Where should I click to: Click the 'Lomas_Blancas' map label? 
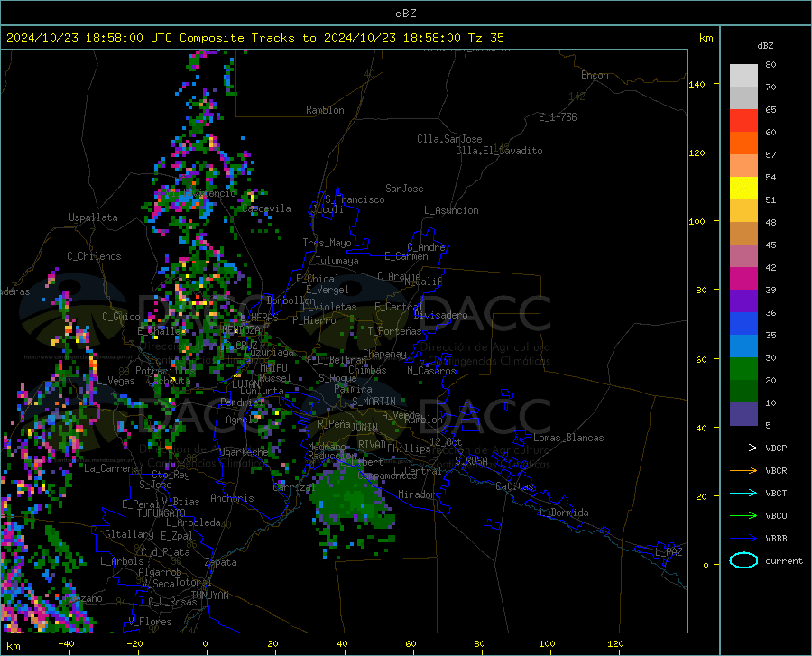click(x=568, y=438)
